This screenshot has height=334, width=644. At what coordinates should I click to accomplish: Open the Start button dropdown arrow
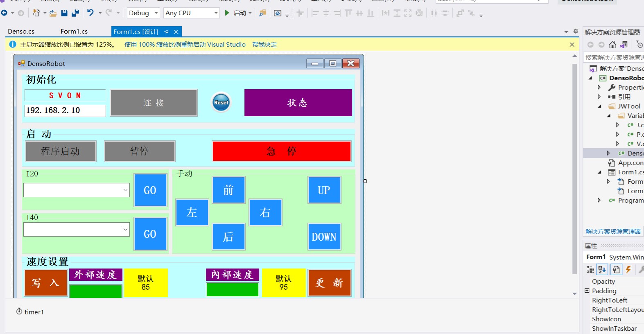(250, 13)
